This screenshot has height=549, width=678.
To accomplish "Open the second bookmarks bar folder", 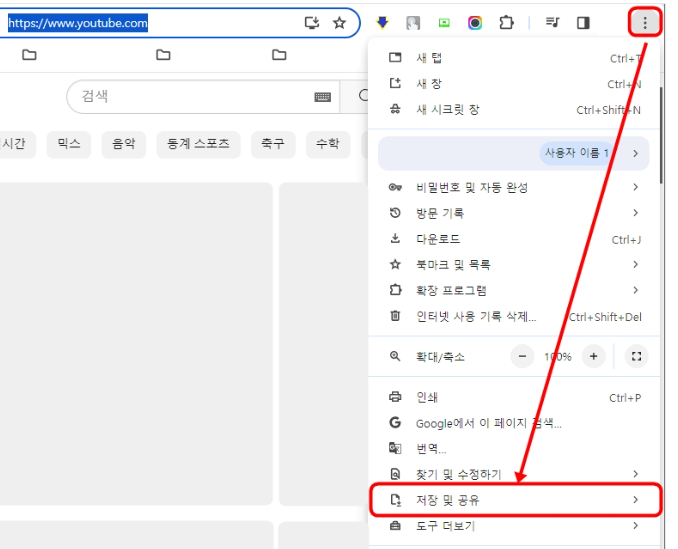I will tap(163, 55).
